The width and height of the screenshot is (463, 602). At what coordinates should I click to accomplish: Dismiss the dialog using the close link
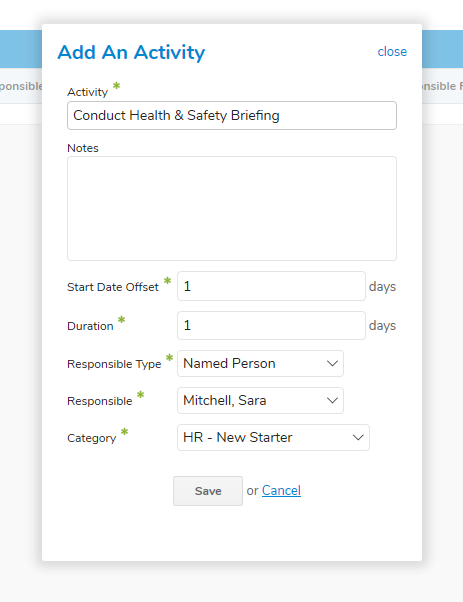point(392,51)
